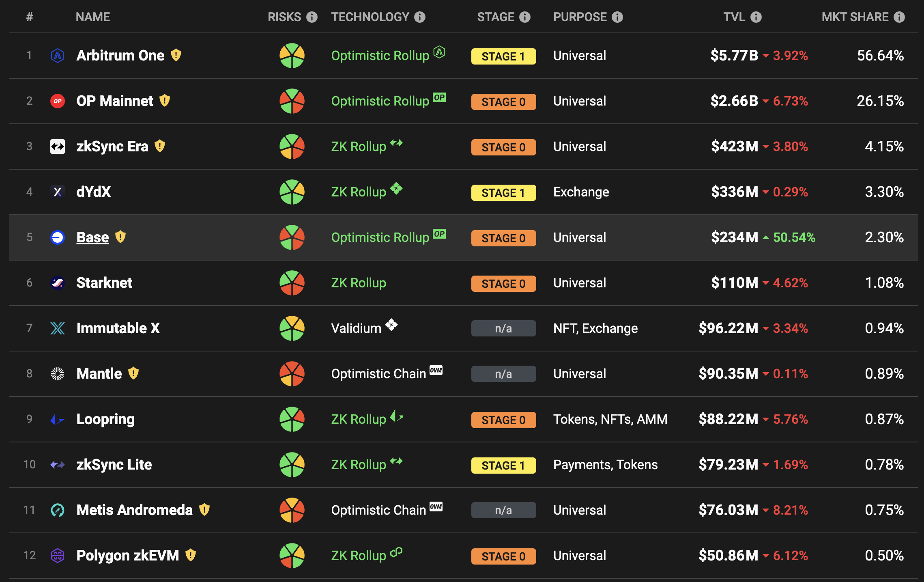
Task: Click the MKT SHARE info icon
Action: (x=899, y=17)
